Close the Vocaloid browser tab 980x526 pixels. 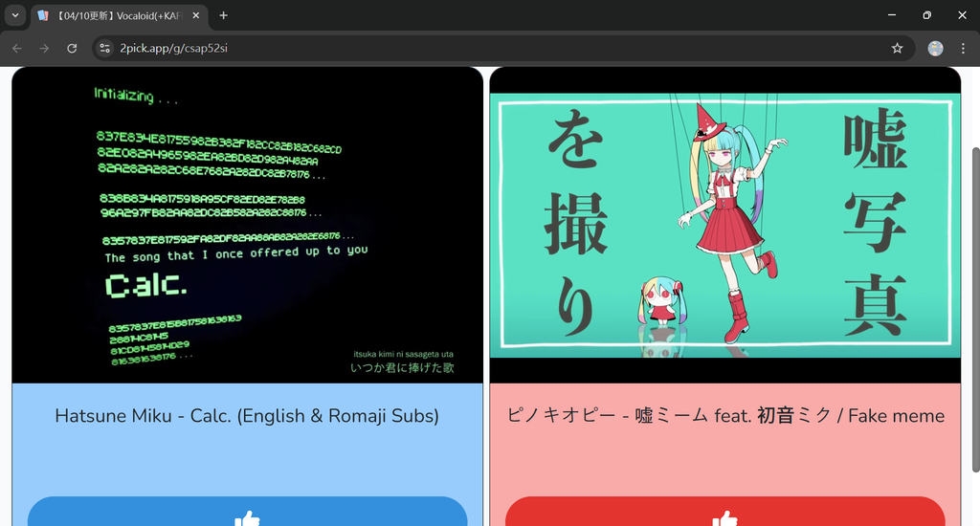point(195,15)
